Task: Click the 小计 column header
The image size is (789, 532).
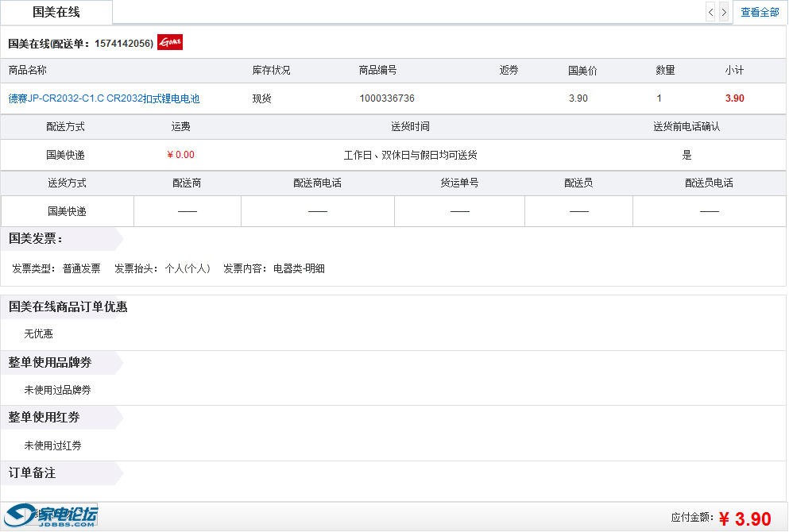Action: [735, 71]
